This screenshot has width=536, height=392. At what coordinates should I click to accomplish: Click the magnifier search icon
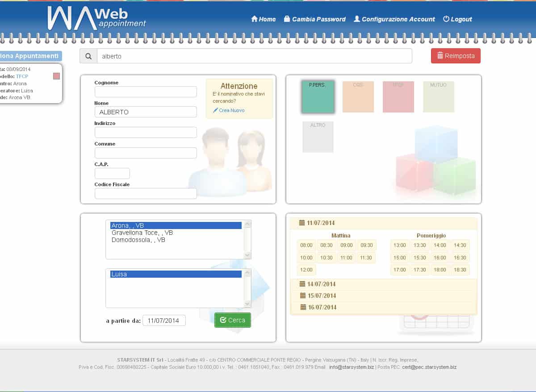coord(88,56)
